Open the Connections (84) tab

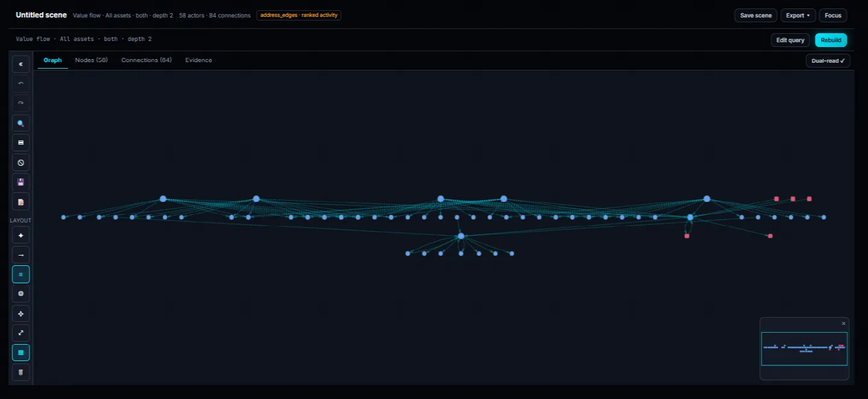tap(146, 60)
